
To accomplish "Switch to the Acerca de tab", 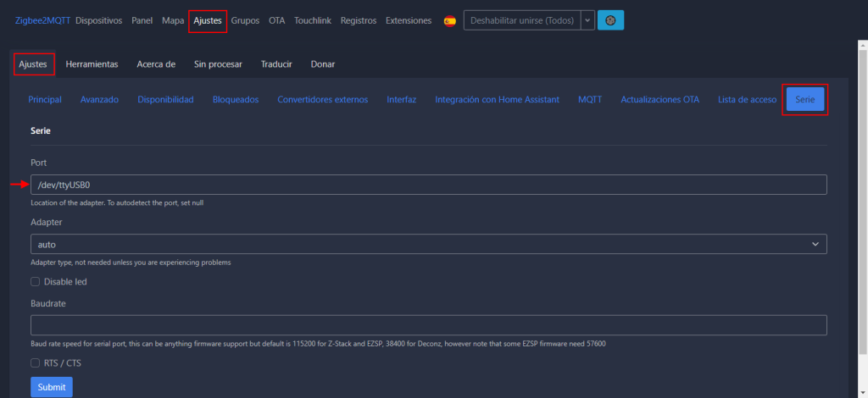I will [156, 64].
